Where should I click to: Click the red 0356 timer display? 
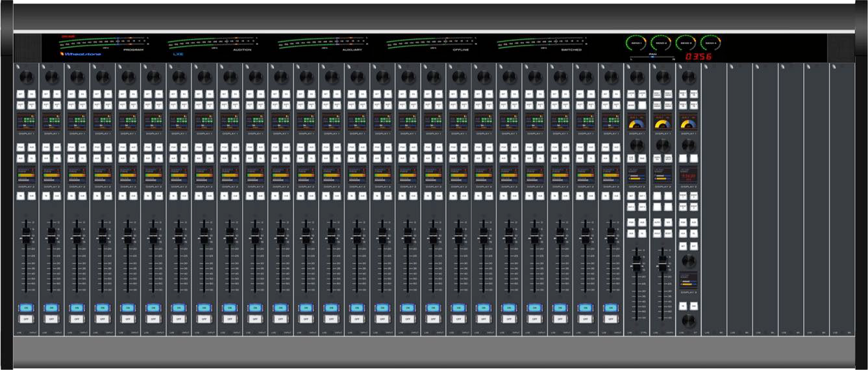tap(699, 56)
